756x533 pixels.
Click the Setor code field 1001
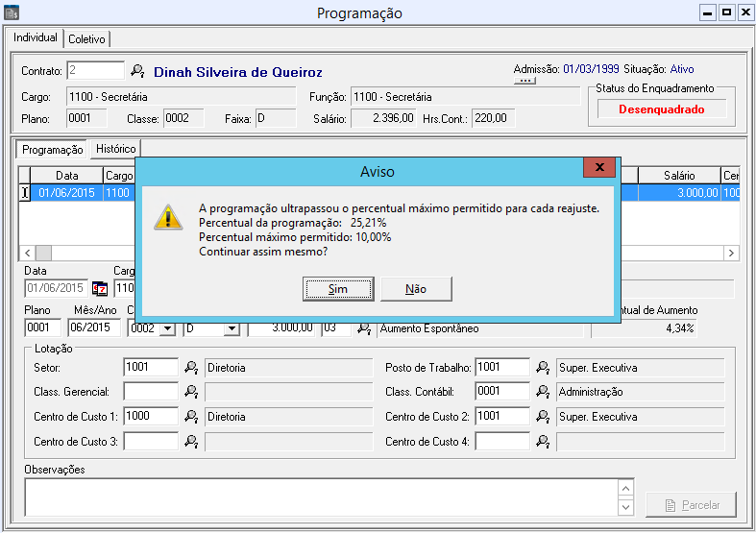[151, 367]
